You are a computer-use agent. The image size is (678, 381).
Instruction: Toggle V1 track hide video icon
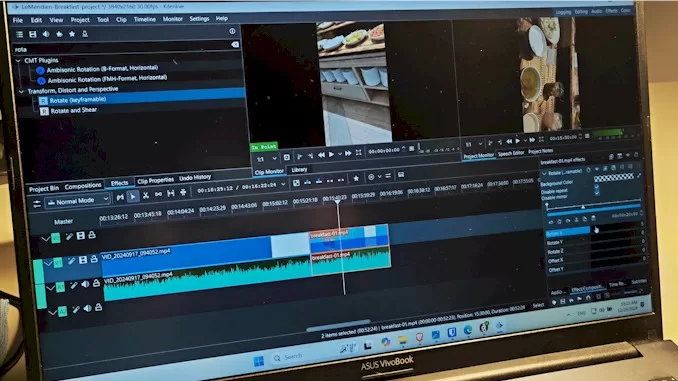83,259
